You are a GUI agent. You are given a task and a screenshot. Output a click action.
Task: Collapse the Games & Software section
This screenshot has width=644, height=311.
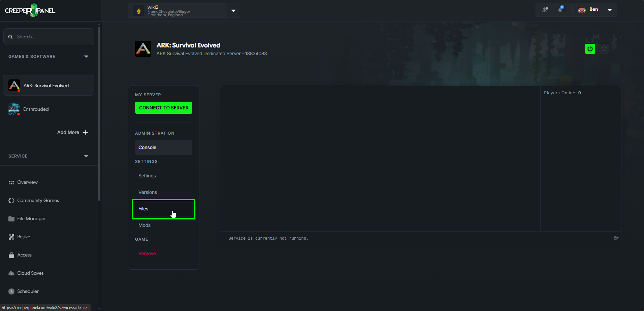(86, 57)
